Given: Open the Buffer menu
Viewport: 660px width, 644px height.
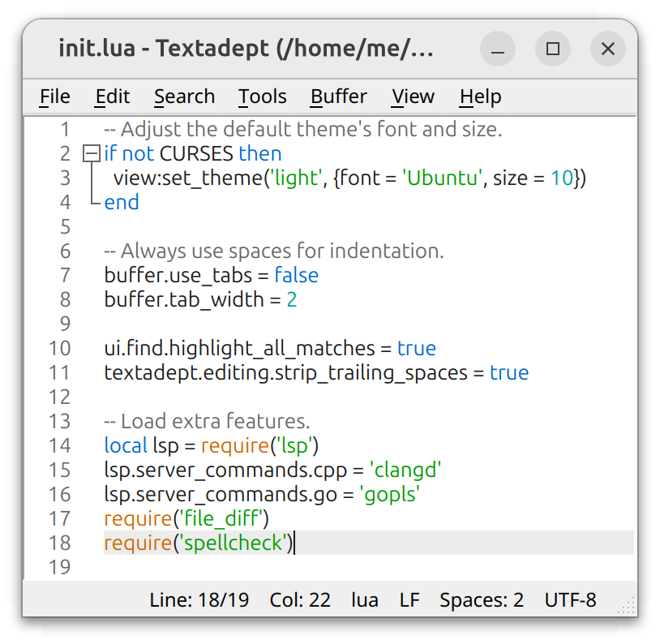Looking at the screenshot, I should [338, 97].
